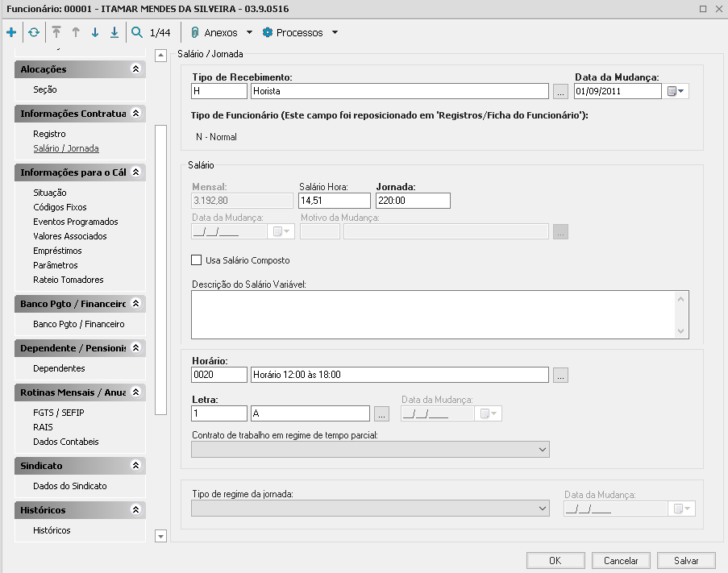Open the Processos dropdown arrow

pos(335,32)
